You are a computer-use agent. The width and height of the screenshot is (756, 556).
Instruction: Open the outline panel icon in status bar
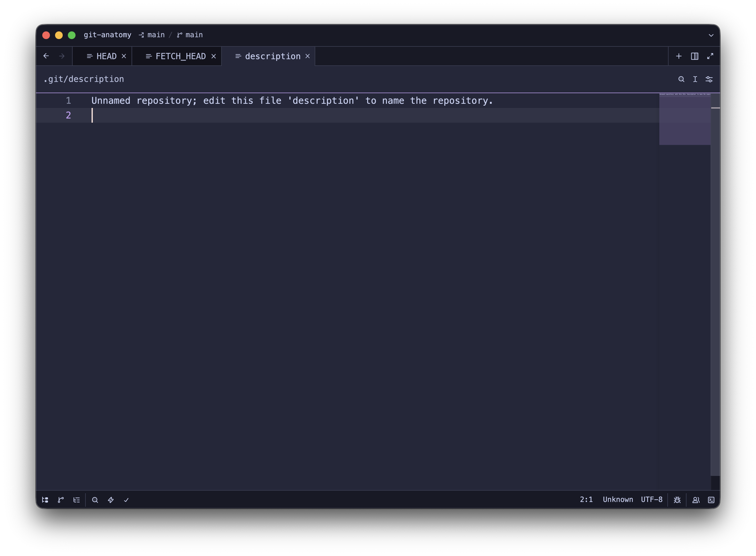point(77,500)
